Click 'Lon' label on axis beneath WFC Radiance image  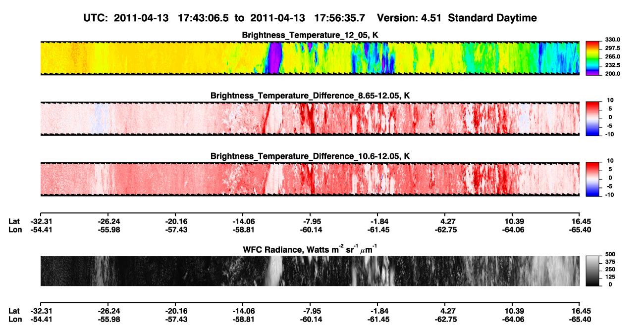coord(15,319)
